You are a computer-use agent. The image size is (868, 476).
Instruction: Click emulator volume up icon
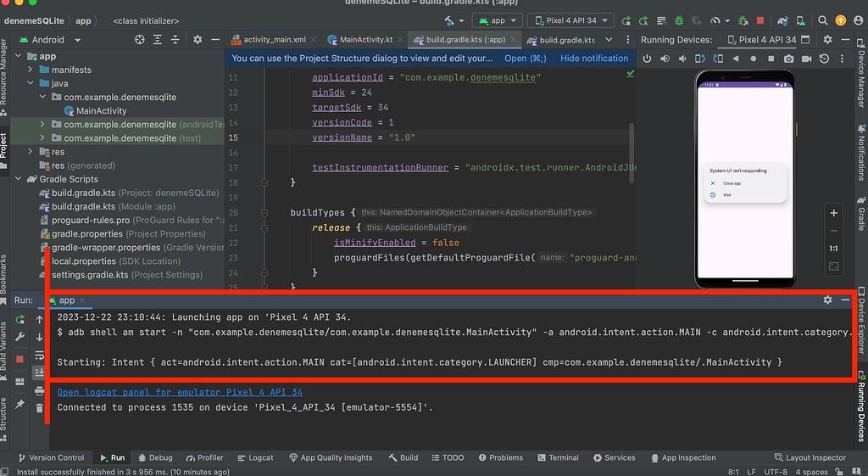tap(665, 59)
